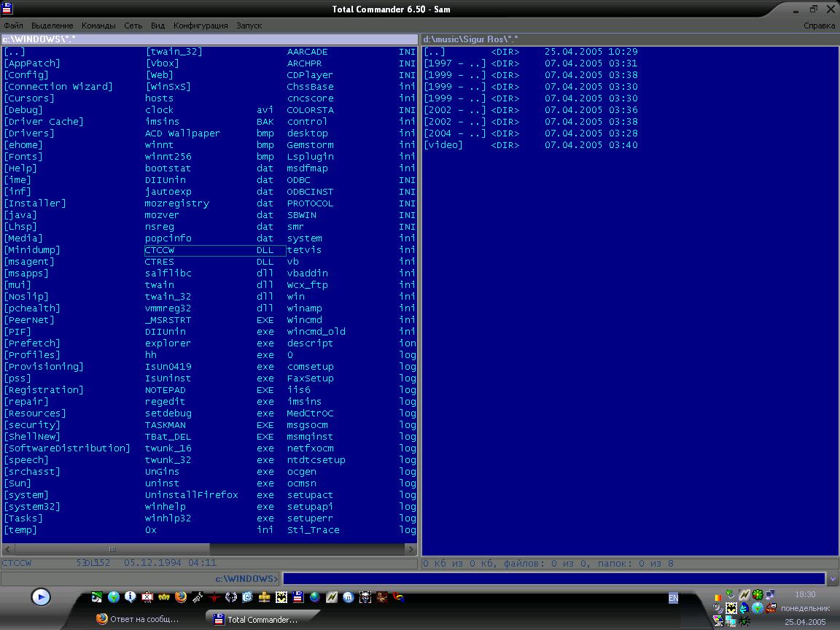Open the Справка menu
Viewport: 840px width, 630px height.
coord(819,26)
